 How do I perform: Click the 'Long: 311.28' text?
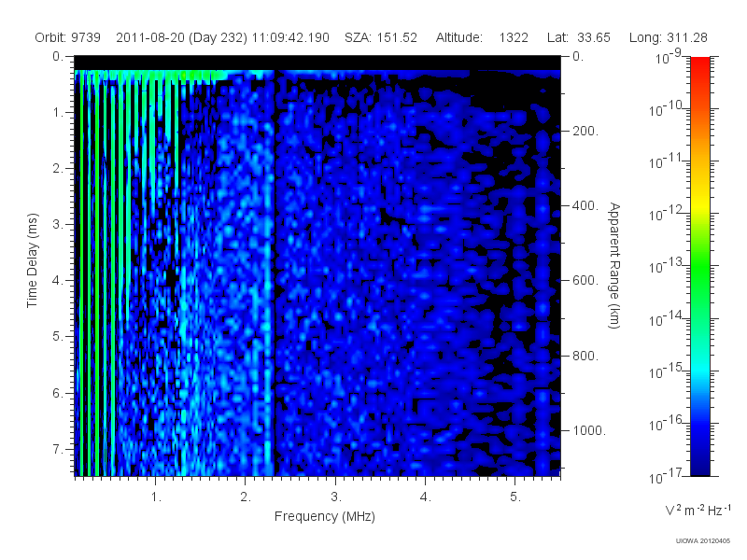pyautogui.click(x=668, y=37)
